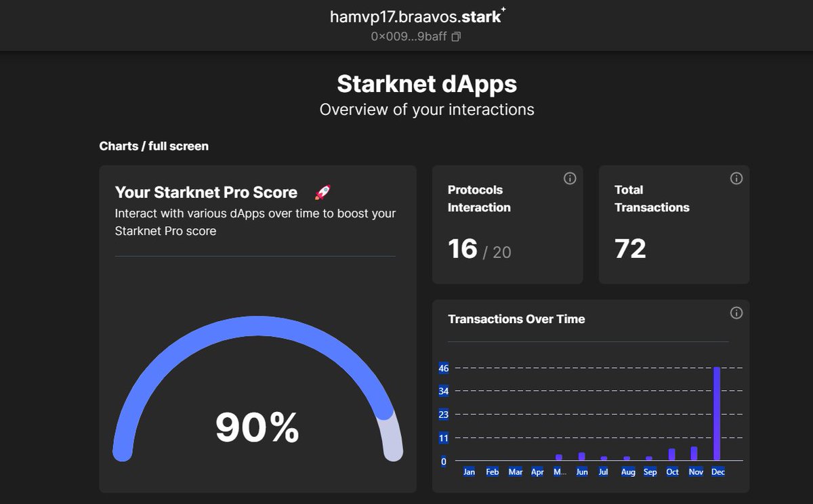
Task: Open info icon on Total Transactions card
Action: point(736,178)
